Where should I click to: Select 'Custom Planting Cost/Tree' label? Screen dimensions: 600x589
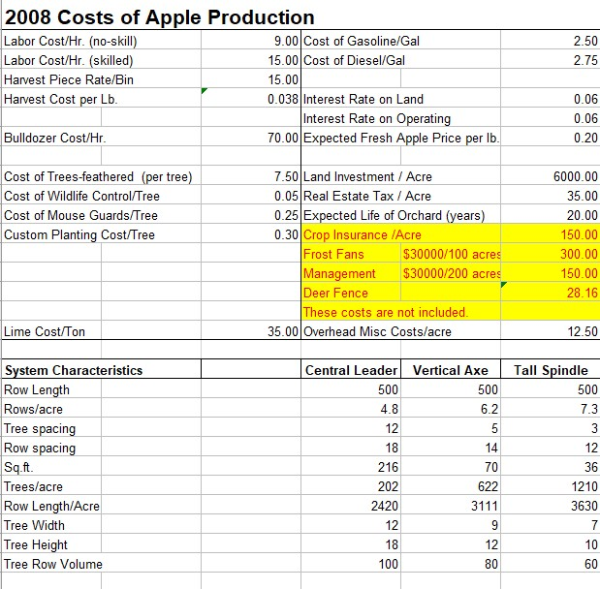tap(79, 235)
